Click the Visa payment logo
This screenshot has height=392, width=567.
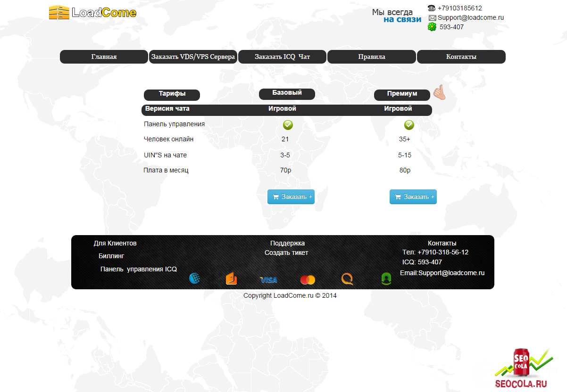(268, 280)
